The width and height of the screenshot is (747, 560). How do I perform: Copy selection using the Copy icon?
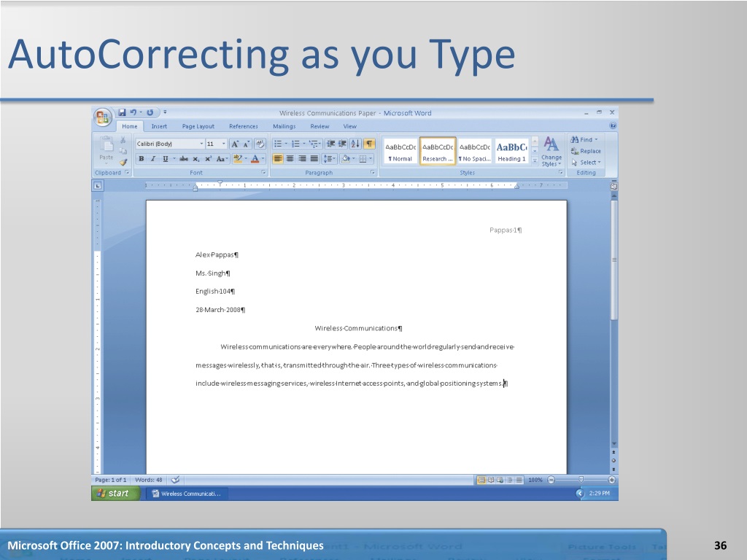(x=123, y=150)
